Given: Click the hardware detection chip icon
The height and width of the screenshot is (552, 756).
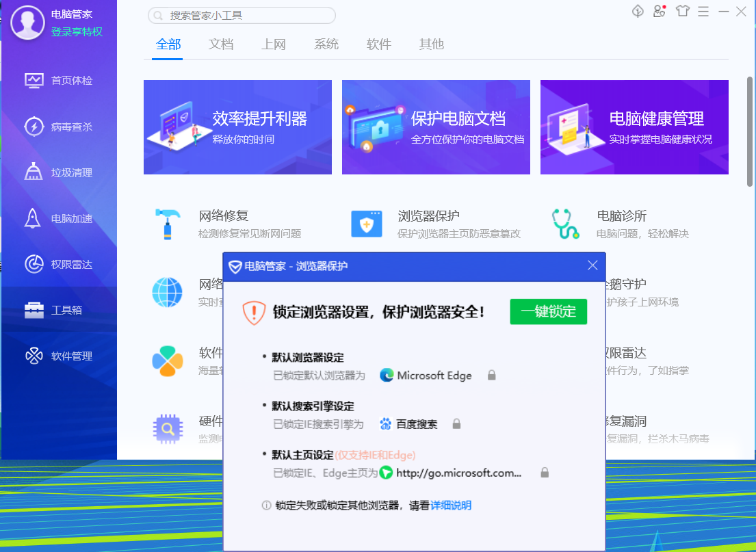Looking at the screenshot, I should coord(168,429).
